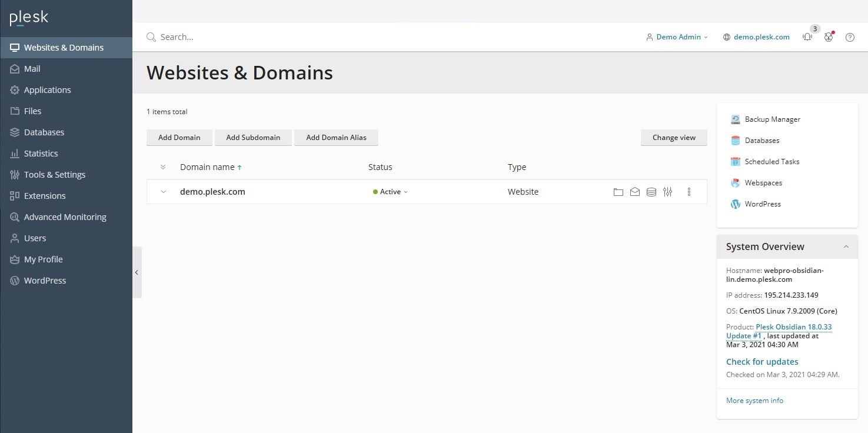
Task: Open Demo Admin user dropdown
Action: click(x=677, y=37)
